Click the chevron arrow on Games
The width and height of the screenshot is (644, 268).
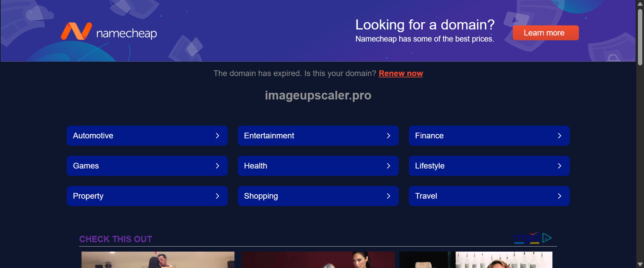coord(217,166)
